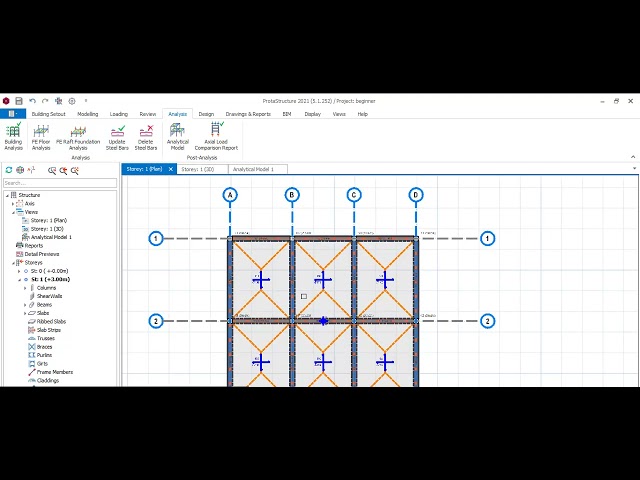Click Update Steel Bars
Viewport: 640px width, 480px height.
[117, 137]
